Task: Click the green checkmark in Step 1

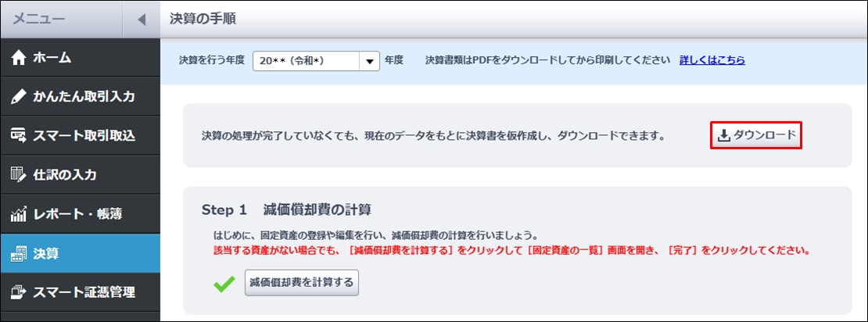Action: [224, 283]
